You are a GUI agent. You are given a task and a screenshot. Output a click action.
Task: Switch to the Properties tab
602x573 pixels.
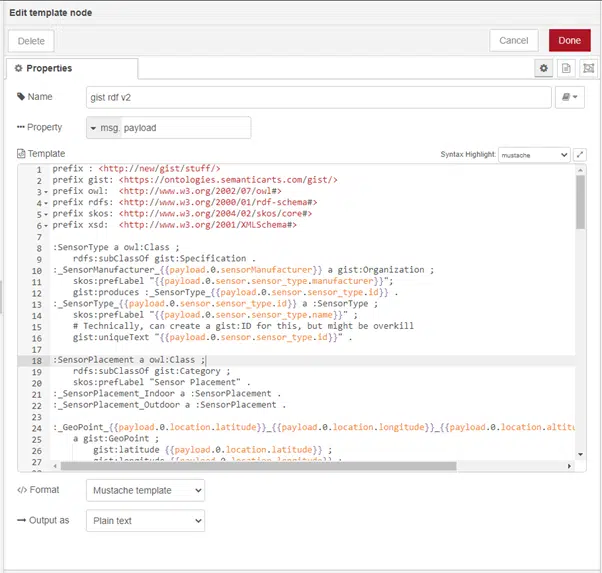72,68
